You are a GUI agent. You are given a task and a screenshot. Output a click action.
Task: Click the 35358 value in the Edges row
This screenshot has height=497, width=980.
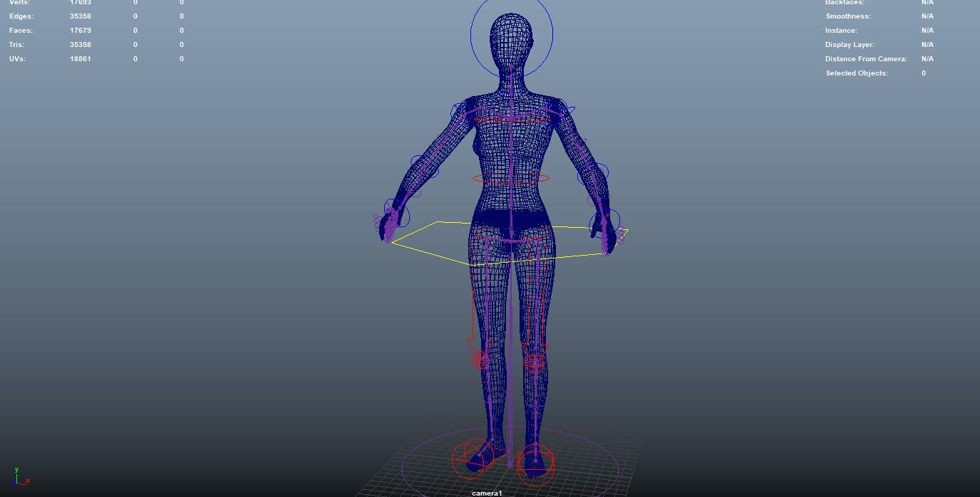(81, 16)
